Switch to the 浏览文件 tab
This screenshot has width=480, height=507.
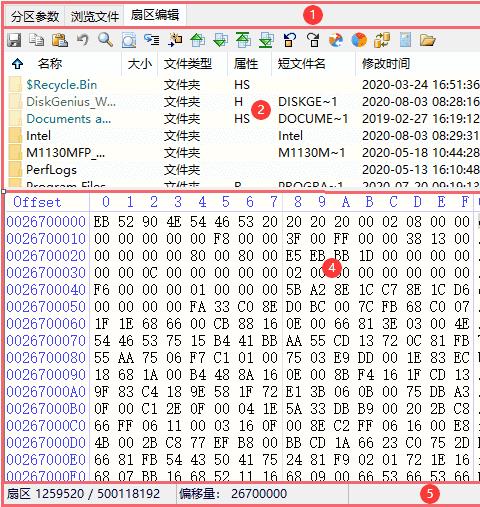[95, 16]
